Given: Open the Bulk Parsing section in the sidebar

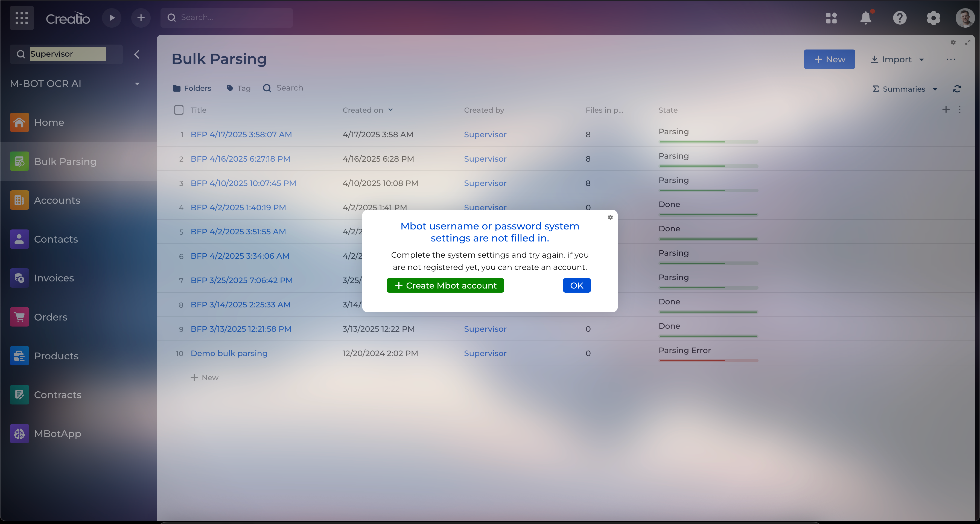Looking at the screenshot, I should tap(78, 161).
